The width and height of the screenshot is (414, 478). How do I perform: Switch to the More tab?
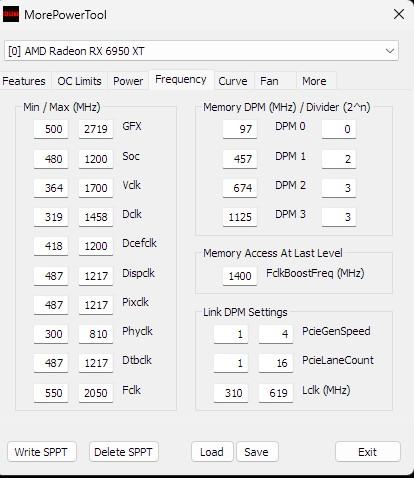point(314,81)
